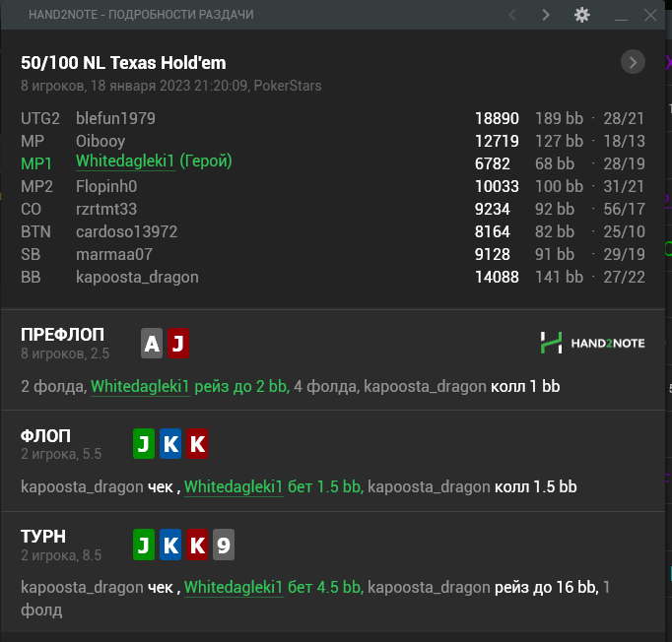672x642 pixels.
Task: Click hero stack value 6782
Action: 493,164
